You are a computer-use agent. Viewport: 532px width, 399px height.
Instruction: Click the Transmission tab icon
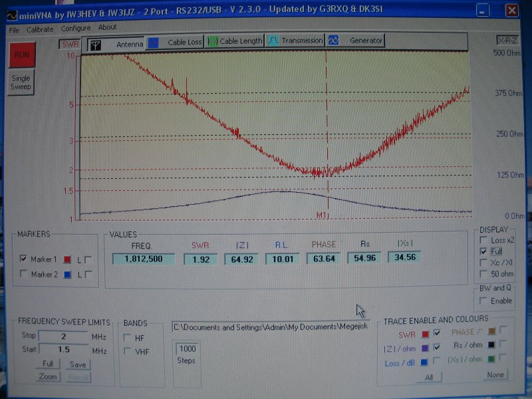273,41
